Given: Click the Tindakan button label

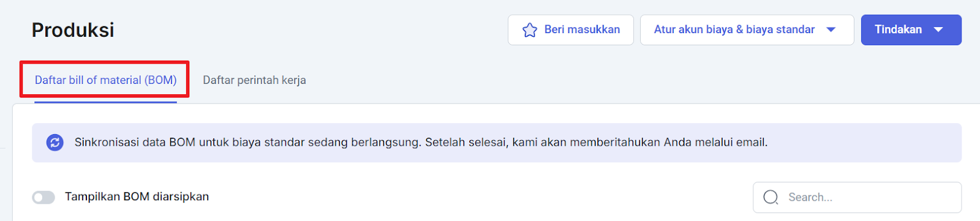Looking at the screenshot, I should tap(898, 29).
